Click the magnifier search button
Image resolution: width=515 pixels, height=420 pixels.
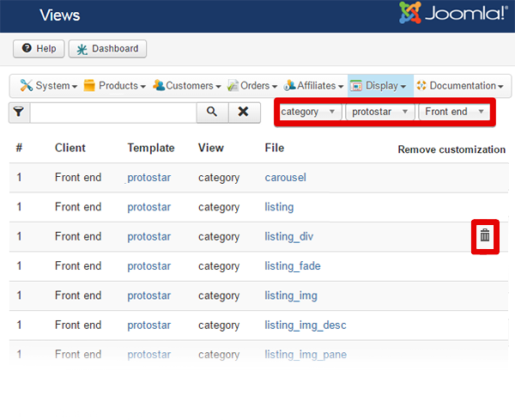pos(212,112)
